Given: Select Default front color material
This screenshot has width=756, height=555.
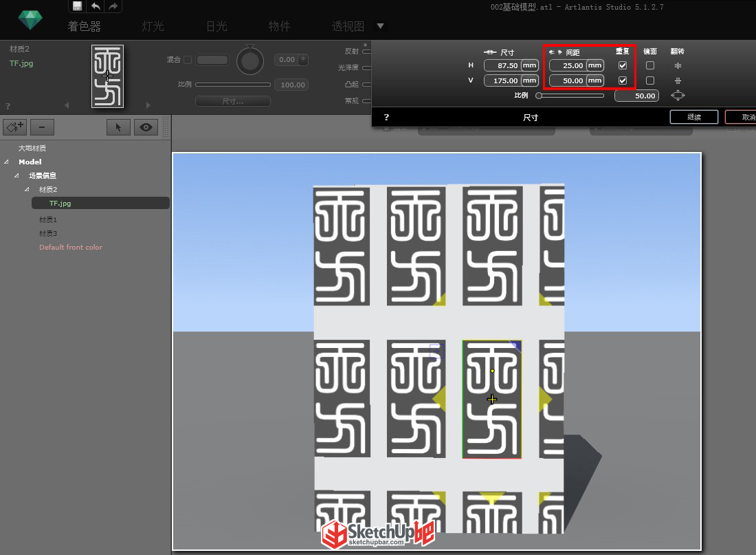Looking at the screenshot, I should pos(71,247).
